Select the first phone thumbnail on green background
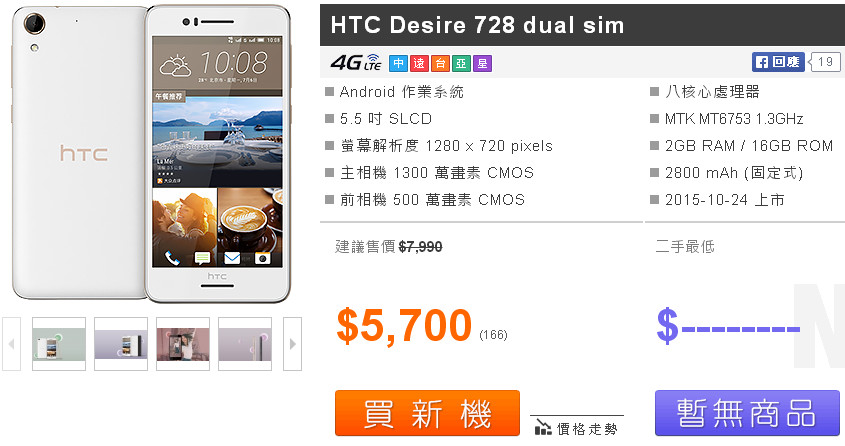This screenshot has height=446, width=845. pyautogui.click(x=59, y=344)
